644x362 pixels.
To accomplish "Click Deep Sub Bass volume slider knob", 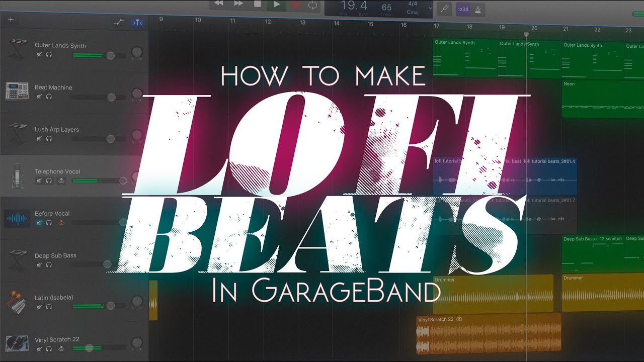I will click(107, 264).
